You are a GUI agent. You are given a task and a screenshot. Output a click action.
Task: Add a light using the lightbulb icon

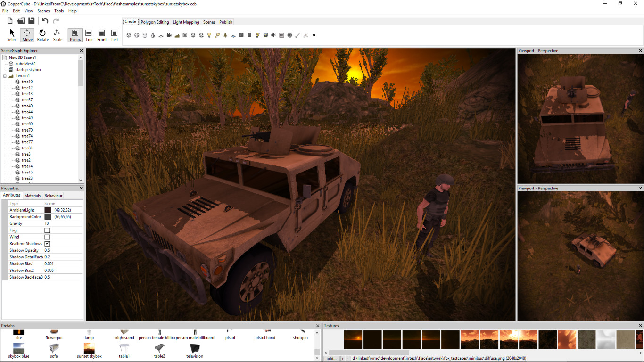(209, 35)
